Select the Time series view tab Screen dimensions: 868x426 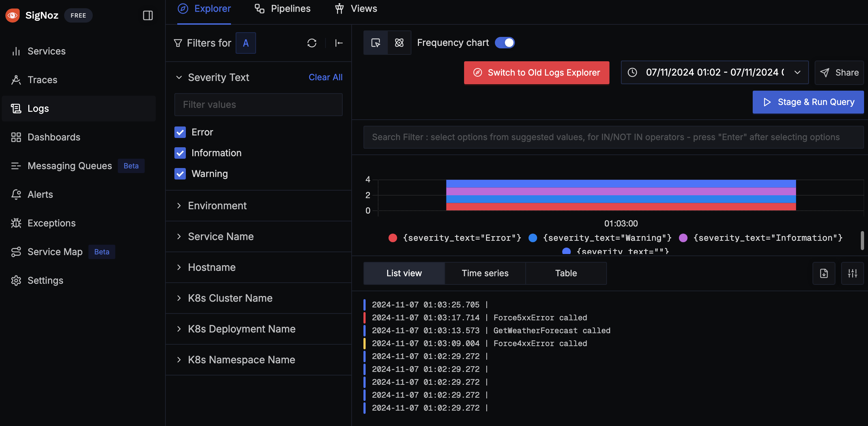point(485,273)
